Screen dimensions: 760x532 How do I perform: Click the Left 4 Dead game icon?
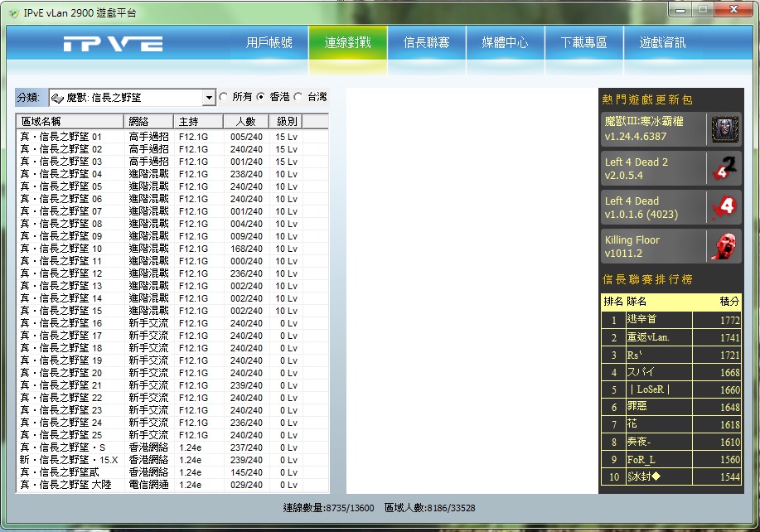coord(724,207)
